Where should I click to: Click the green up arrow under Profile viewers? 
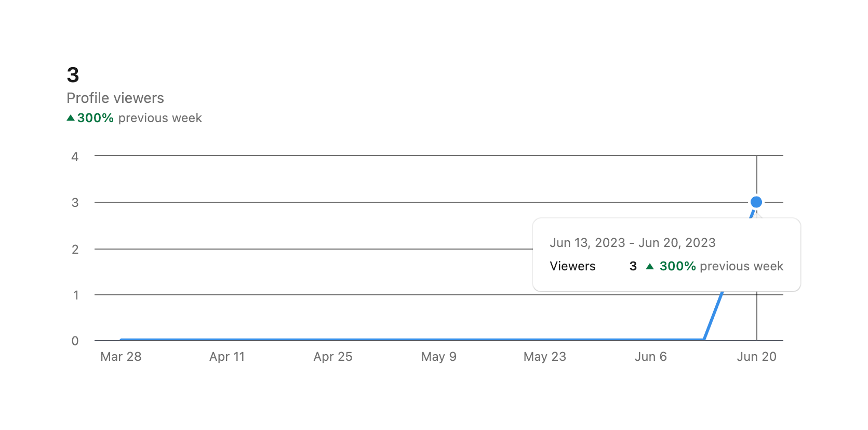coord(71,118)
